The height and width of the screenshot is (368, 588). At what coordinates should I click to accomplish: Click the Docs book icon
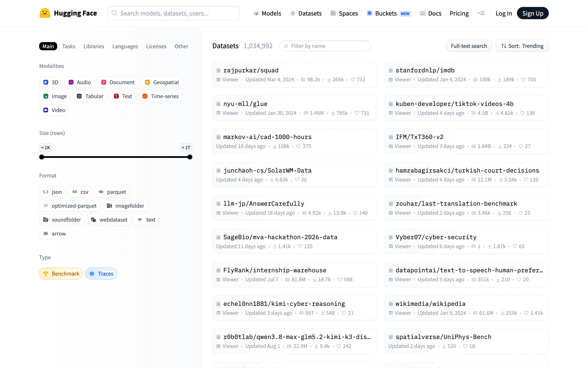point(423,13)
